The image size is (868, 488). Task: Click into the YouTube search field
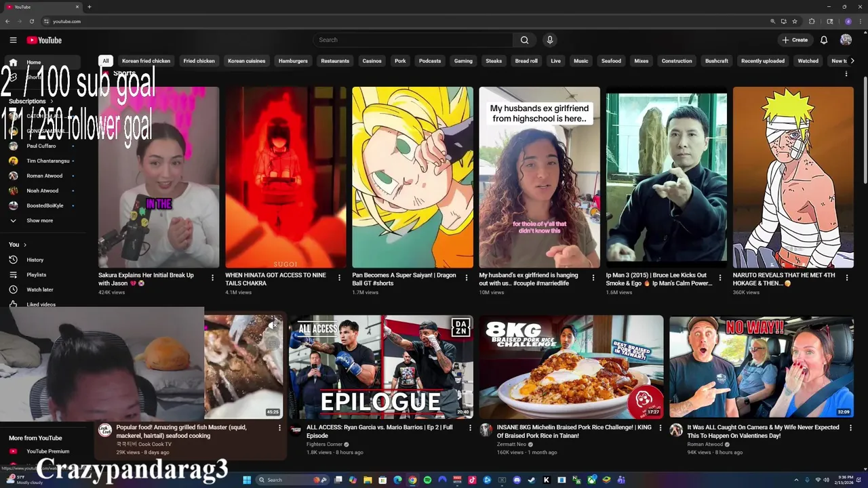413,40
